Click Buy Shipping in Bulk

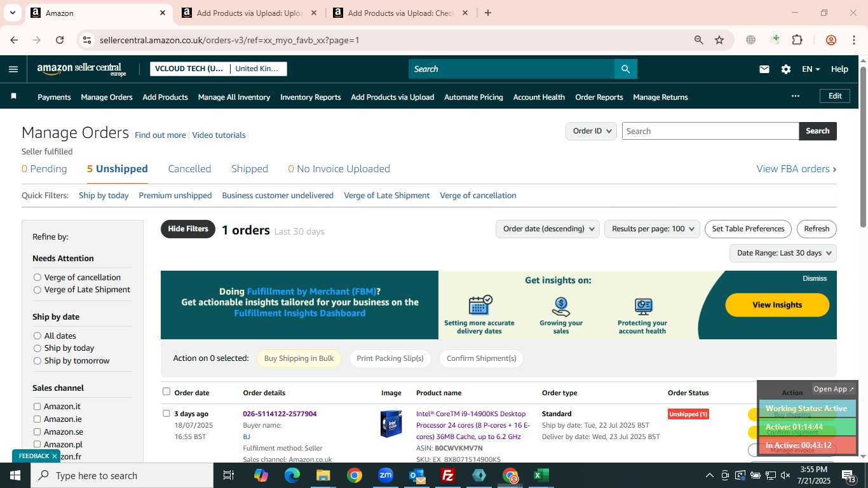299,358
